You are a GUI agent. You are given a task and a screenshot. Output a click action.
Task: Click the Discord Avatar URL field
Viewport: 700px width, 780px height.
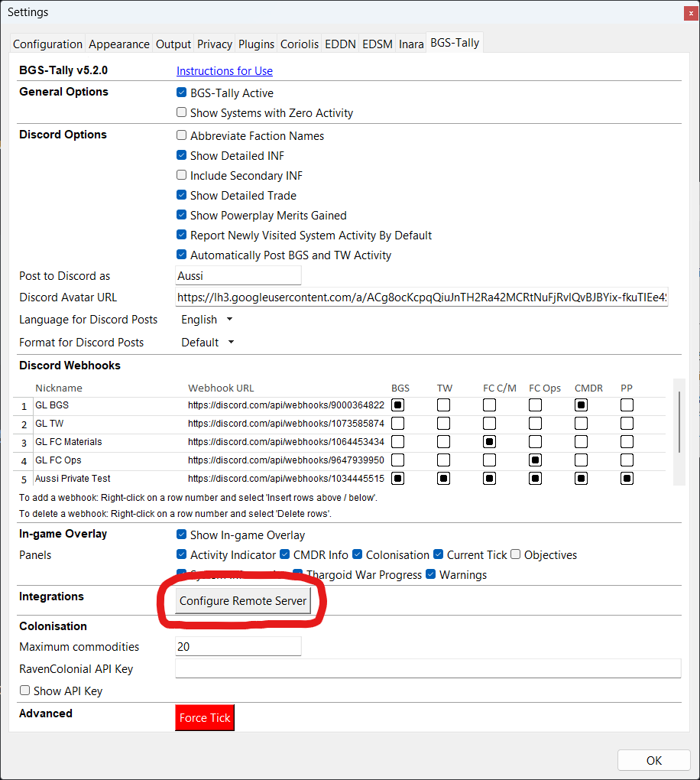422,297
